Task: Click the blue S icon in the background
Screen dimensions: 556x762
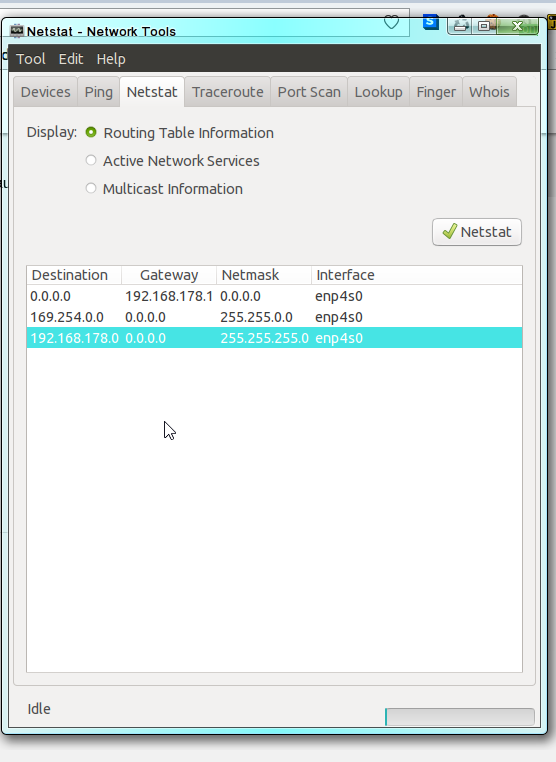Action: [431, 22]
